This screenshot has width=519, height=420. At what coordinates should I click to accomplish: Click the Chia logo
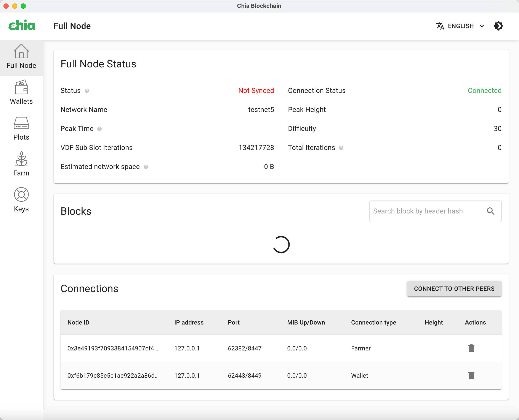click(22, 25)
